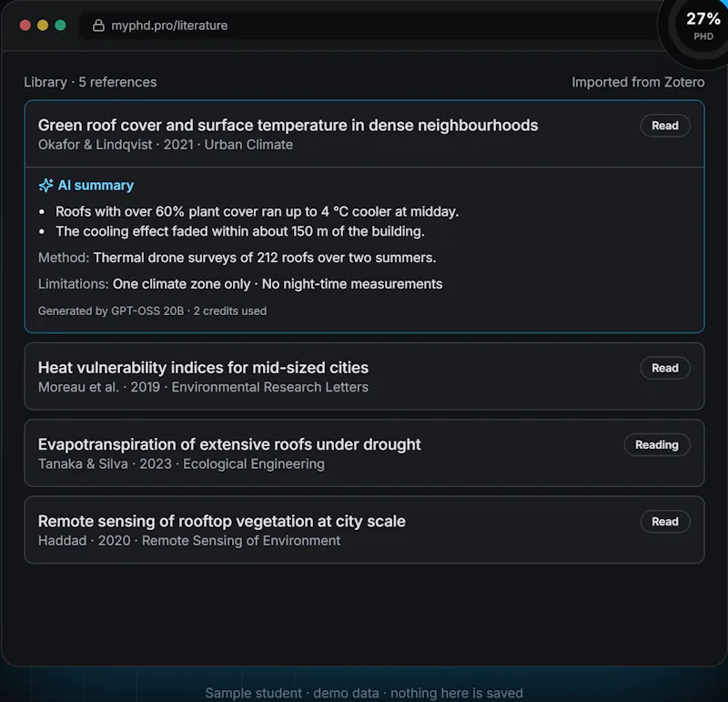Click the red close window dot

(25, 25)
